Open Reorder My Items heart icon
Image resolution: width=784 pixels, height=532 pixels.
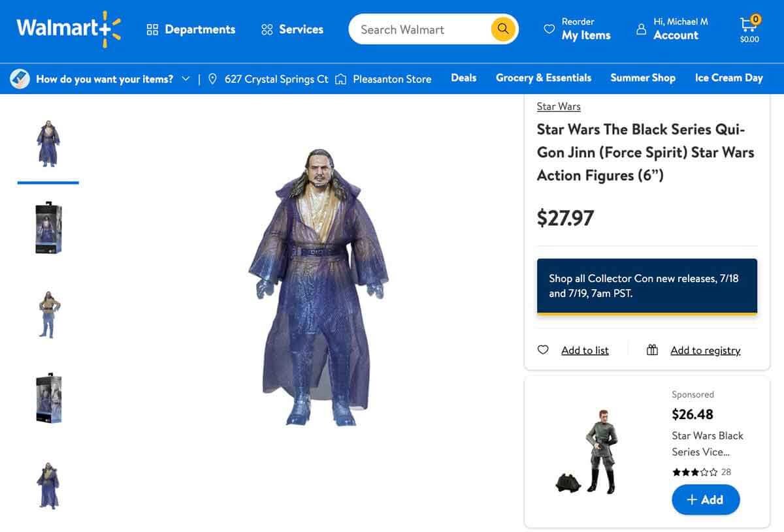point(549,29)
